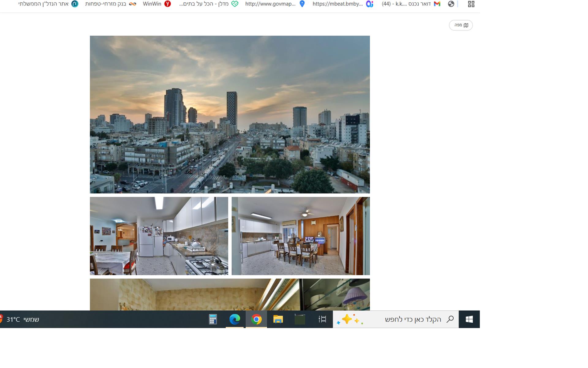Open the kitchen with stove photo

[159, 236]
